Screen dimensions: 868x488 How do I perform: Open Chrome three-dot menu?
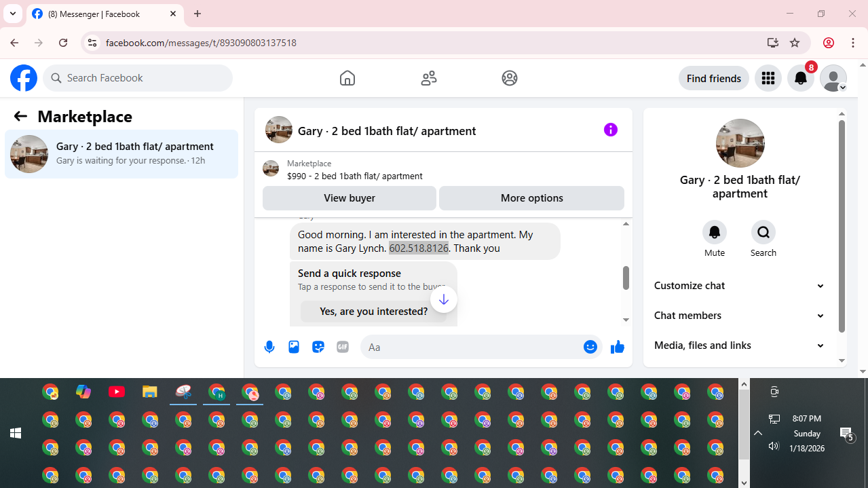click(x=853, y=43)
